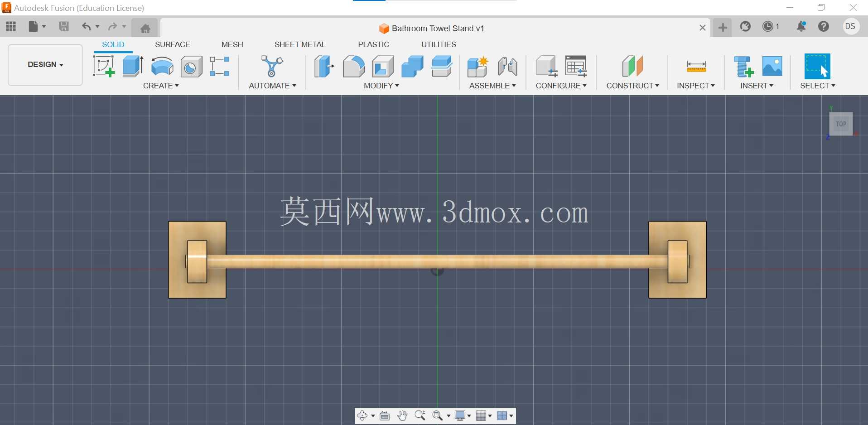Viewport: 868px width, 425px height.
Task: Expand the SELECT menu
Action: click(817, 86)
